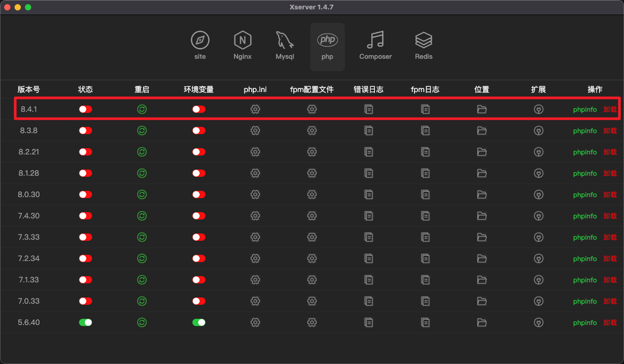The height and width of the screenshot is (364, 624).
Task: Open the site tab
Action: (x=200, y=46)
